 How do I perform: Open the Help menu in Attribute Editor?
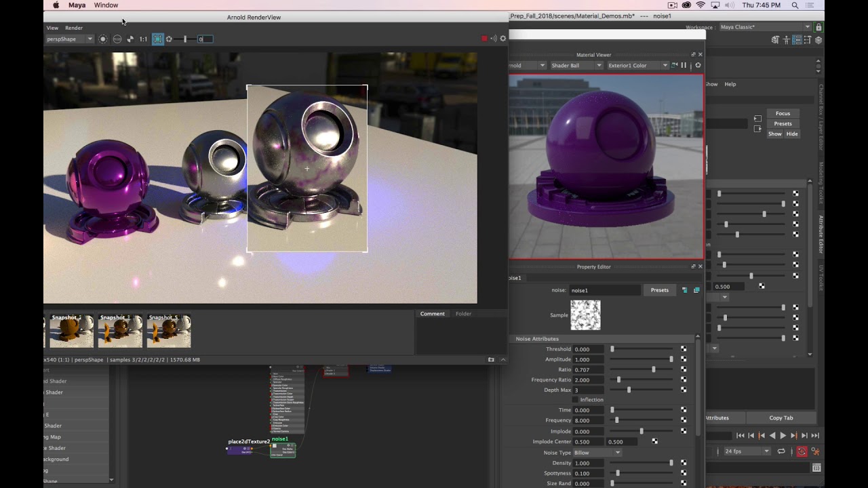click(x=730, y=84)
